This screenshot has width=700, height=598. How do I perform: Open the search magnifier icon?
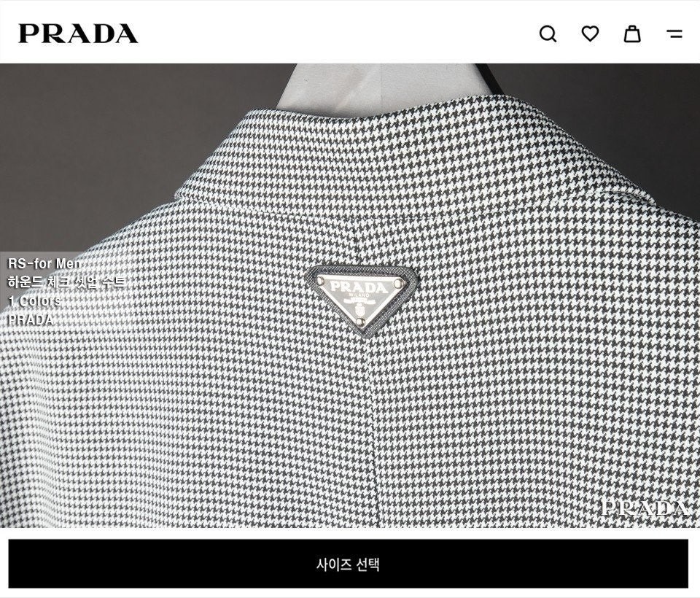coord(548,34)
